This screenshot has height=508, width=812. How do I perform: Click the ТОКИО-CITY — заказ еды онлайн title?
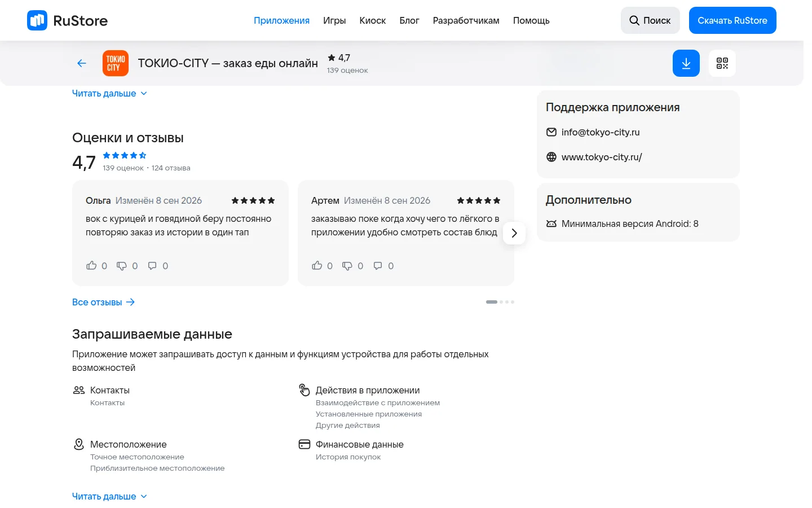pos(228,63)
